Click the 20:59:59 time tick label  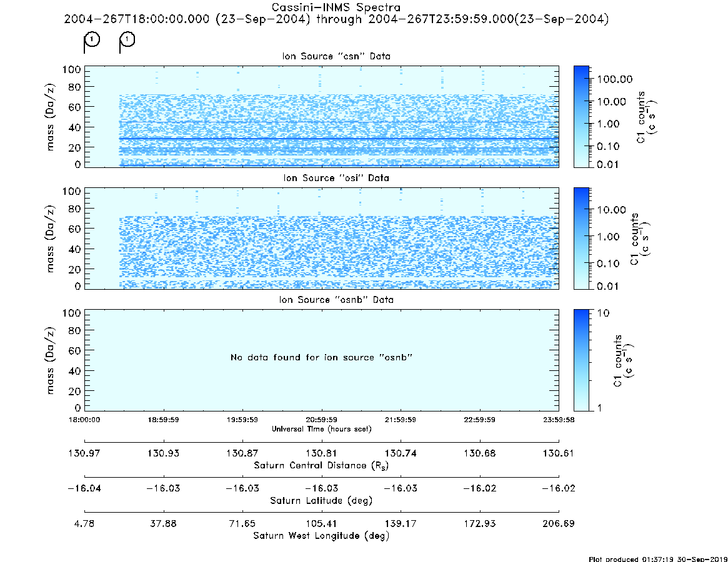[321, 420]
